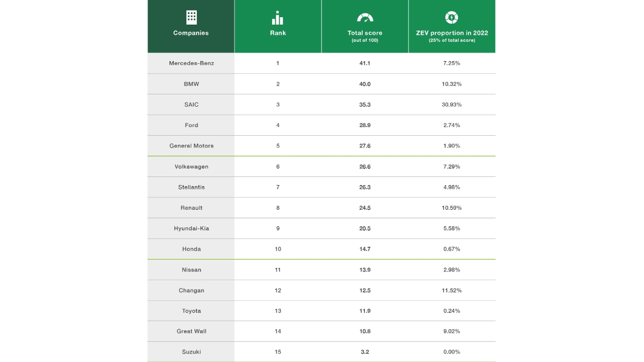Click Toyota's rank number 13
The height and width of the screenshot is (362, 644).
tap(278, 311)
